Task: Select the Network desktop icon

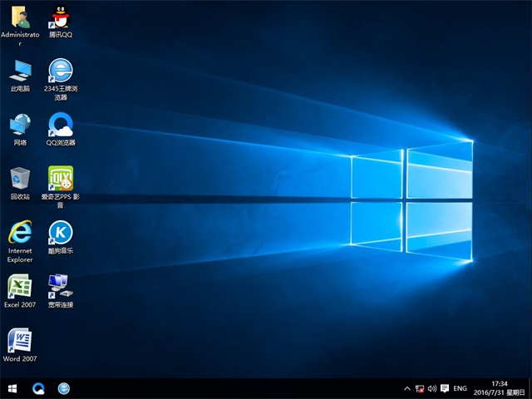Action: click(x=20, y=124)
